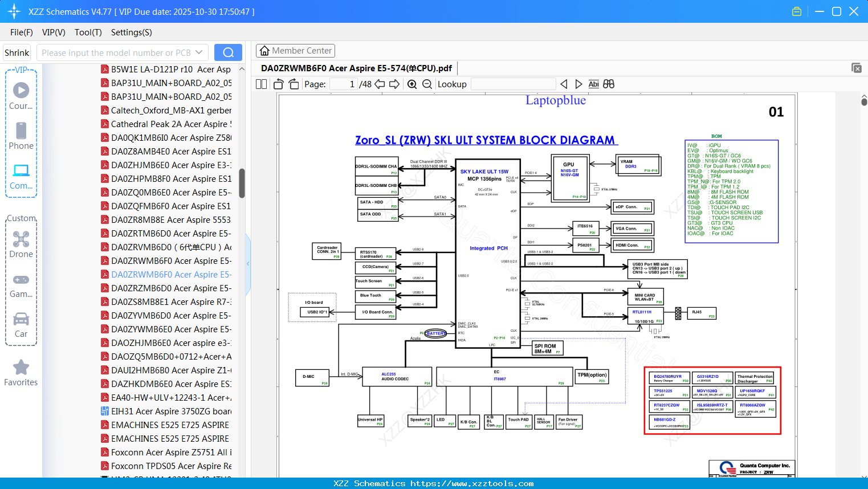Image resolution: width=868 pixels, height=489 pixels.
Task: Click the Abi text match icon
Action: point(594,84)
